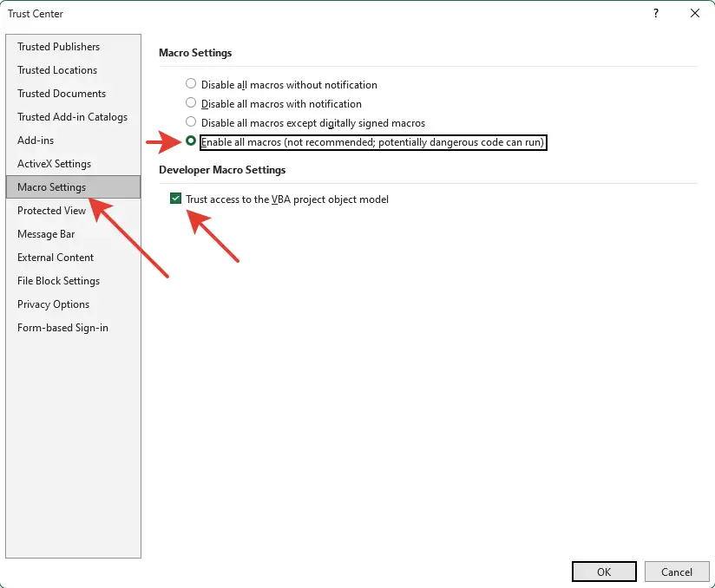Open the Add-ins settings page

click(36, 140)
